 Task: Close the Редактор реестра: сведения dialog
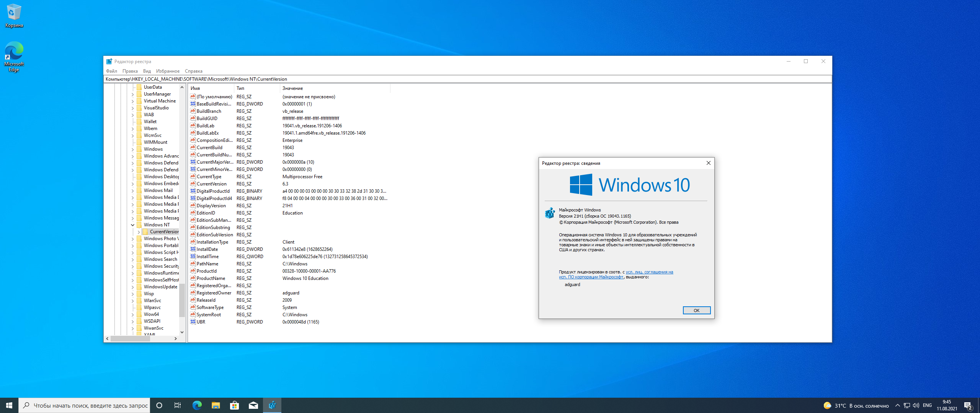tap(708, 163)
